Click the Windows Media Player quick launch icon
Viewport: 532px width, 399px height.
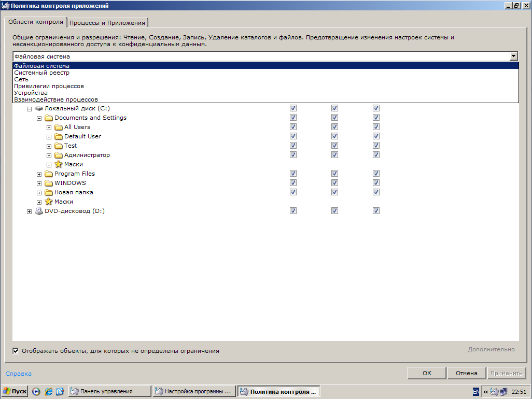coord(36,392)
